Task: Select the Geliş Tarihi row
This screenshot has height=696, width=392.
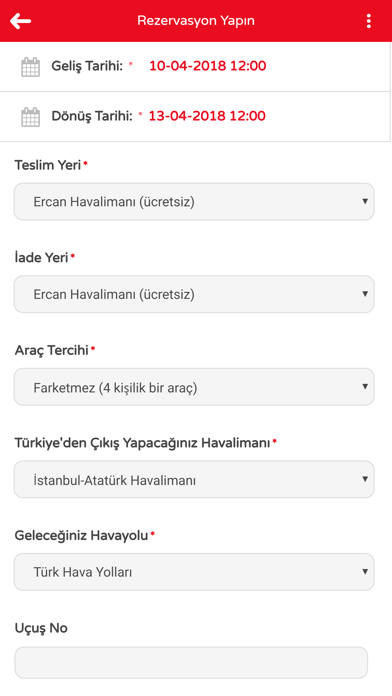Action: coord(195,67)
